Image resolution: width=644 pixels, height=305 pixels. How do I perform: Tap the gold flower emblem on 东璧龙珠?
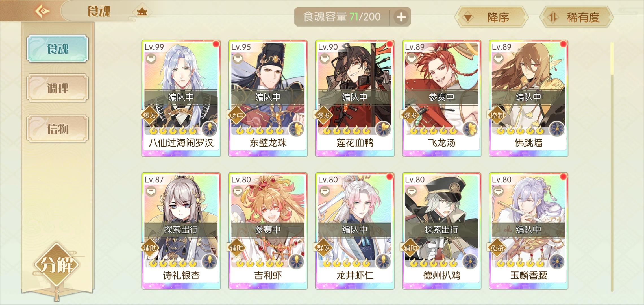click(296, 129)
